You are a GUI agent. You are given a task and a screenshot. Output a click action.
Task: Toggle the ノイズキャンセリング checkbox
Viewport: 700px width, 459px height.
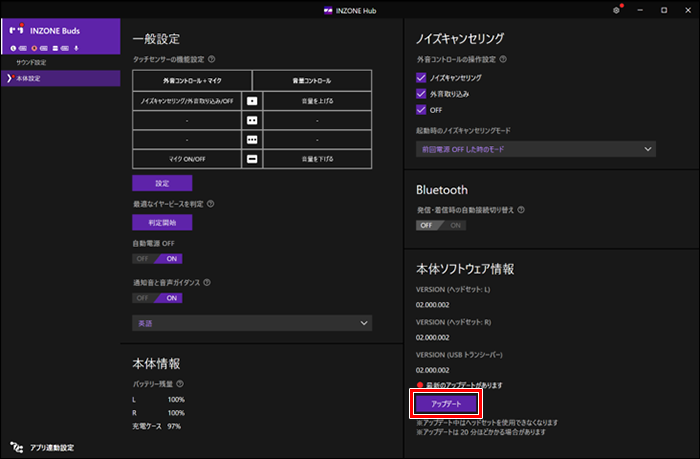pyautogui.click(x=421, y=78)
